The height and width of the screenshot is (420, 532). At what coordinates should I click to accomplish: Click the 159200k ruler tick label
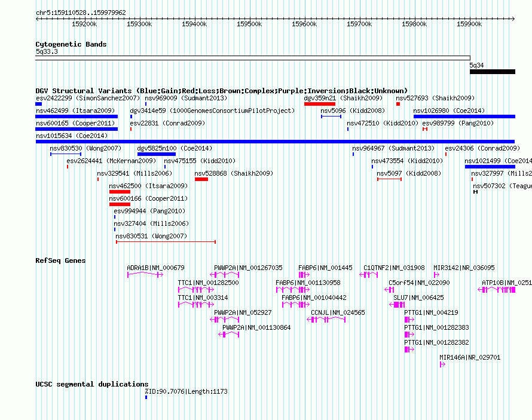(84, 24)
